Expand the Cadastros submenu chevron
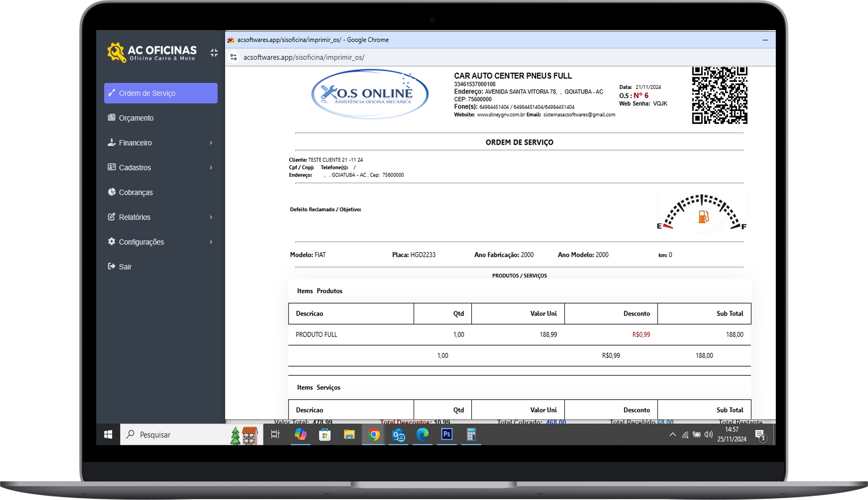868x500 pixels. point(211,167)
